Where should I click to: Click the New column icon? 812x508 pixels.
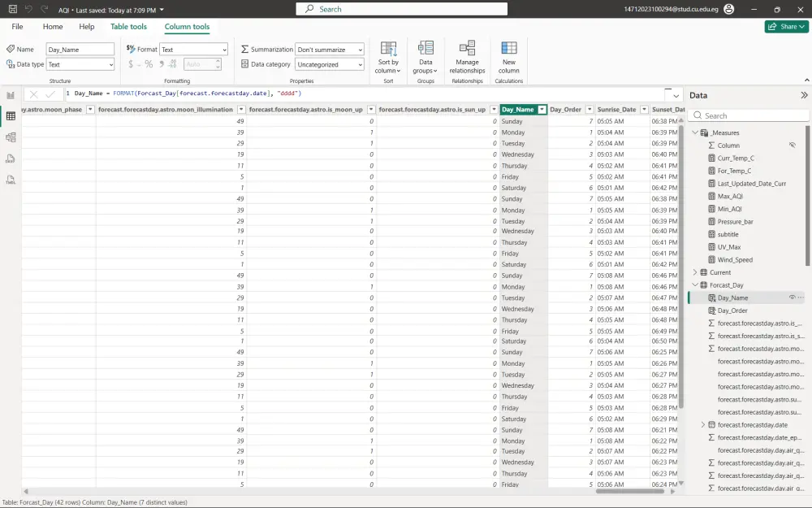click(x=509, y=48)
